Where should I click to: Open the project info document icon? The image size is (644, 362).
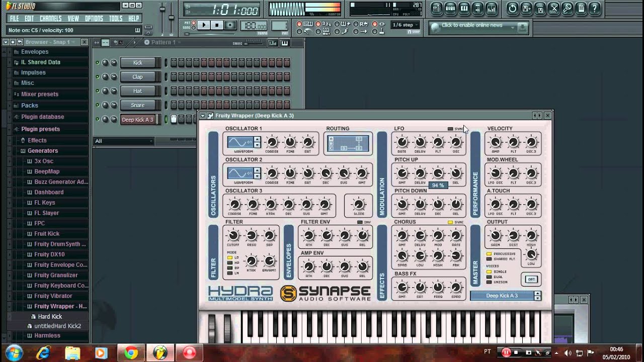(581, 8)
